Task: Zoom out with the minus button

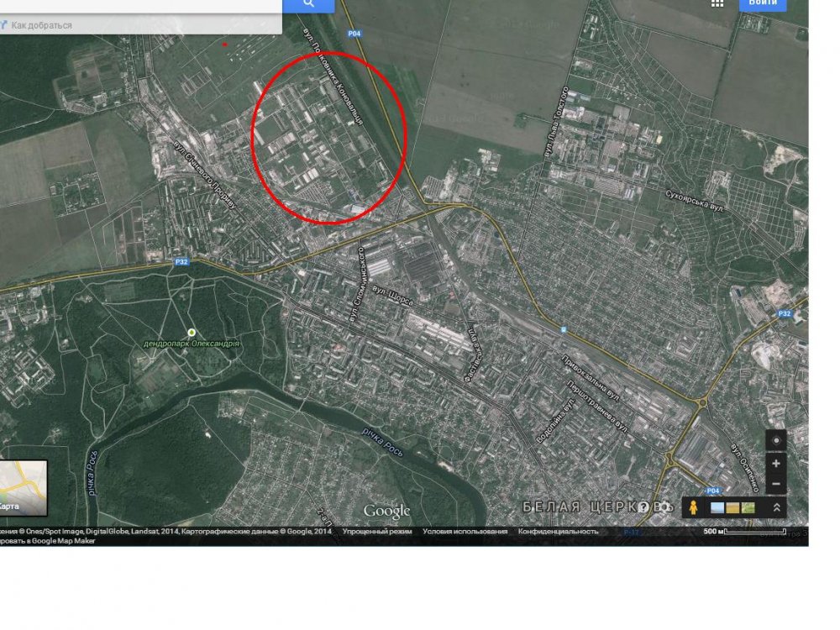Action: (x=775, y=484)
